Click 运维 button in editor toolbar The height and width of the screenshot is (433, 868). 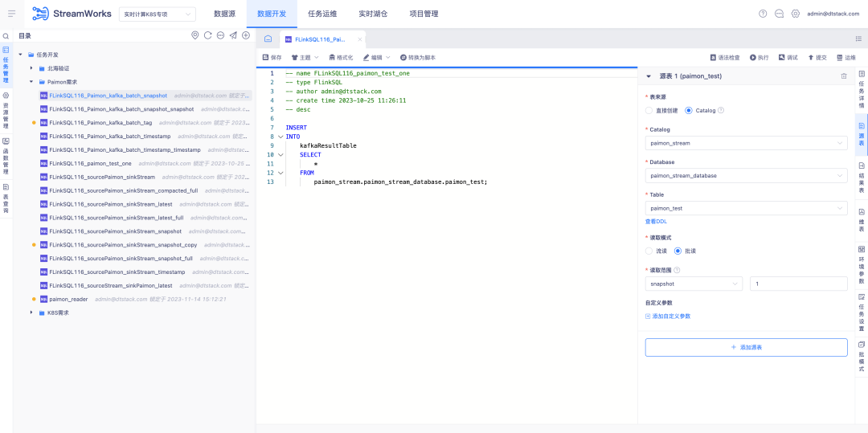point(845,58)
